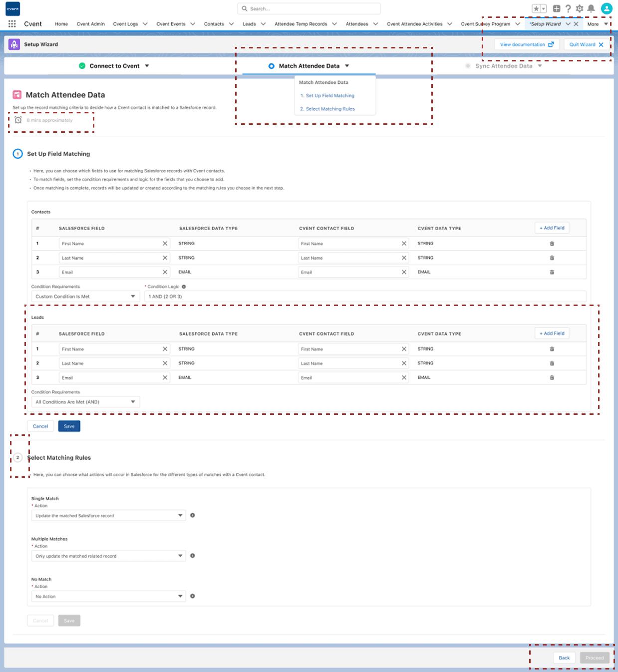
Task: Expand Sync Attendee Data step dropdown
Action: point(540,66)
